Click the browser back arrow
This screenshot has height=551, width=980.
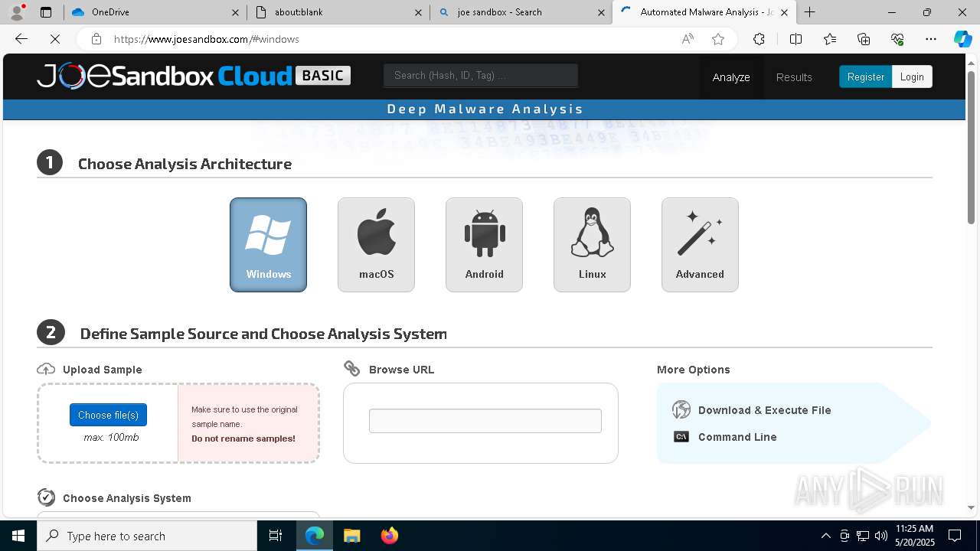pos(21,39)
